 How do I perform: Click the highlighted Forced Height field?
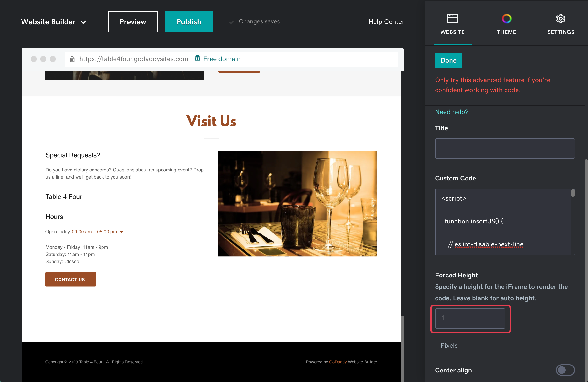[470, 319]
